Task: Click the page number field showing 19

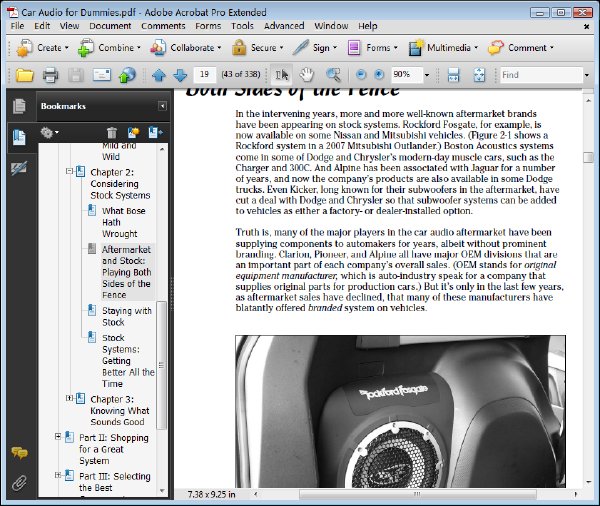Action: pos(205,75)
